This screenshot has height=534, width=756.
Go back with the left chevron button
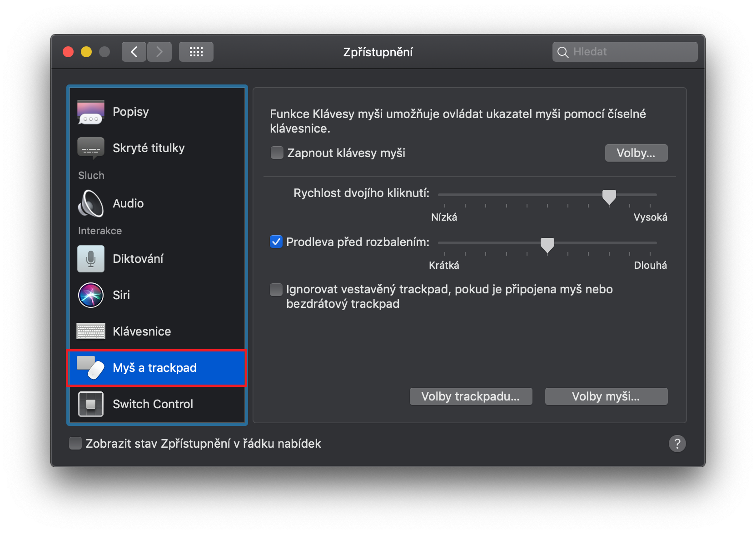point(134,52)
